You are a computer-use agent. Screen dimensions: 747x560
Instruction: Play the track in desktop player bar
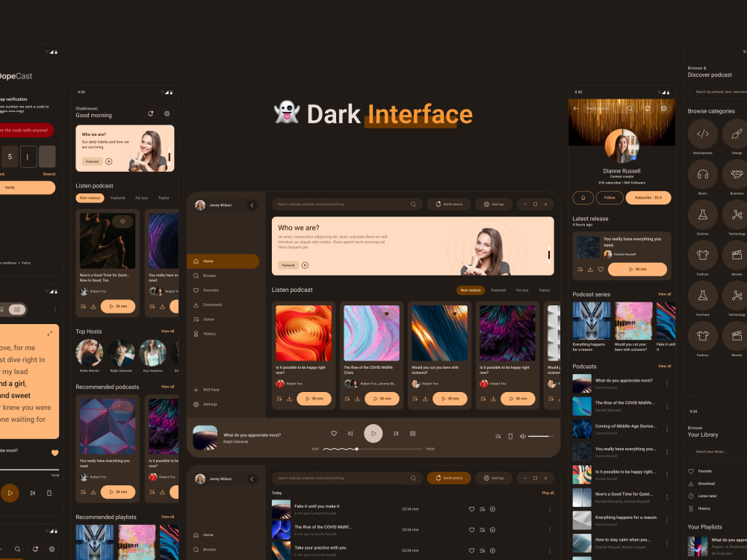(x=373, y=433)
